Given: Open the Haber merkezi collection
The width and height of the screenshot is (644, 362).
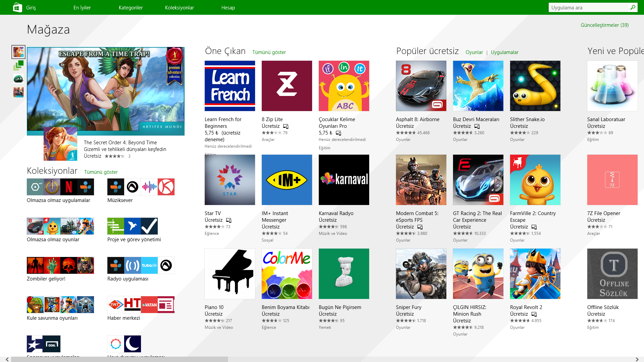Looking at the screenshot, I should pos(141,308).
